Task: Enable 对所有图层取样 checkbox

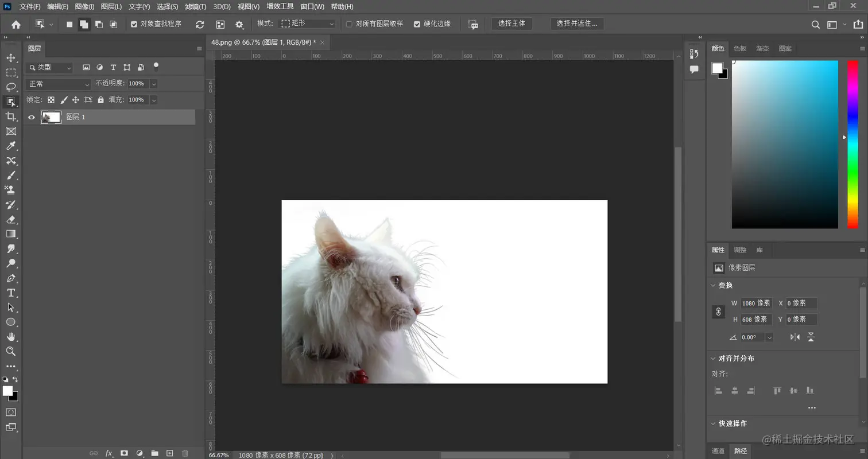Action: (350, 24)
